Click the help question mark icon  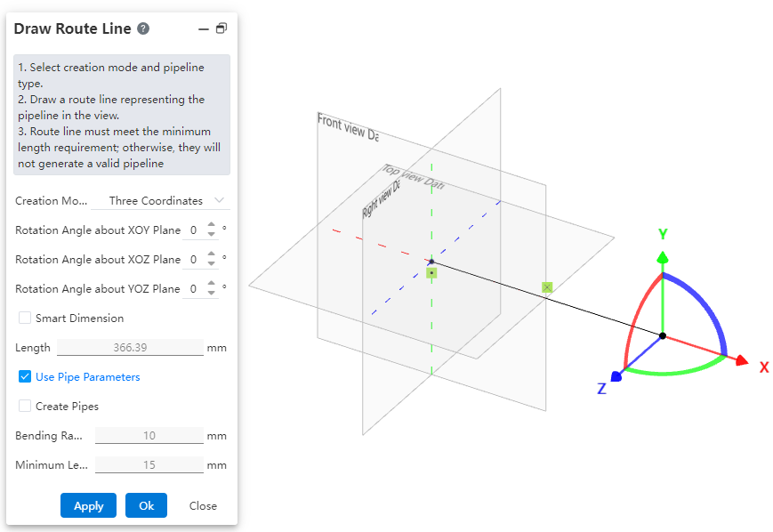(x=143, y=28)
